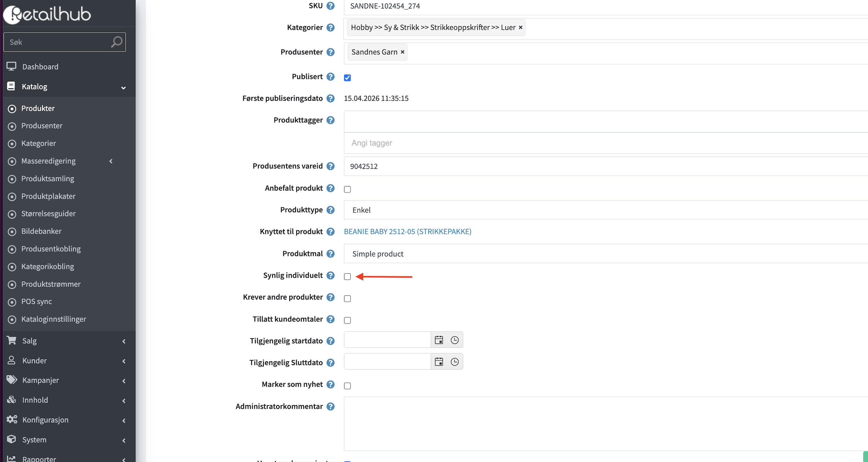Remove the Sandnes Garn manufacturer tag
The width and height of the screenshot is (868, 462).
(402, 52)
